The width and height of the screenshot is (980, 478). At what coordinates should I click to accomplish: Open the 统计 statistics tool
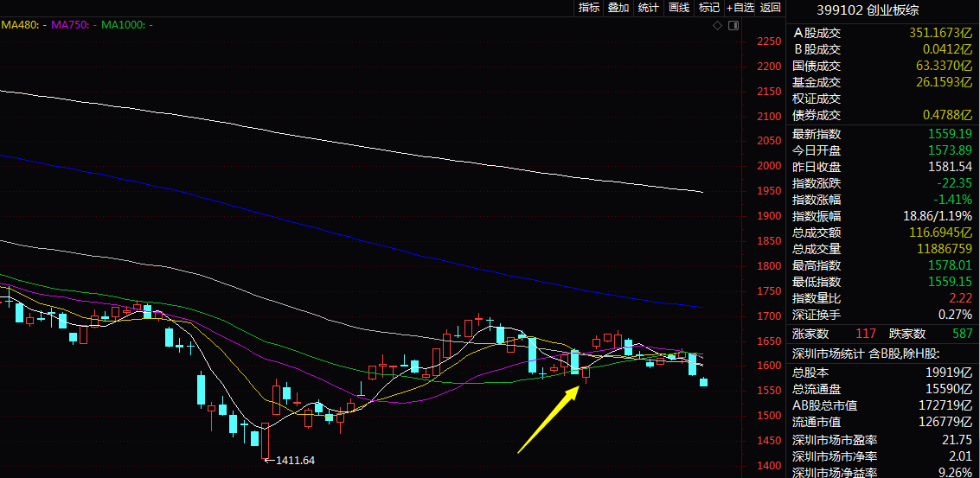coord(649,8)
